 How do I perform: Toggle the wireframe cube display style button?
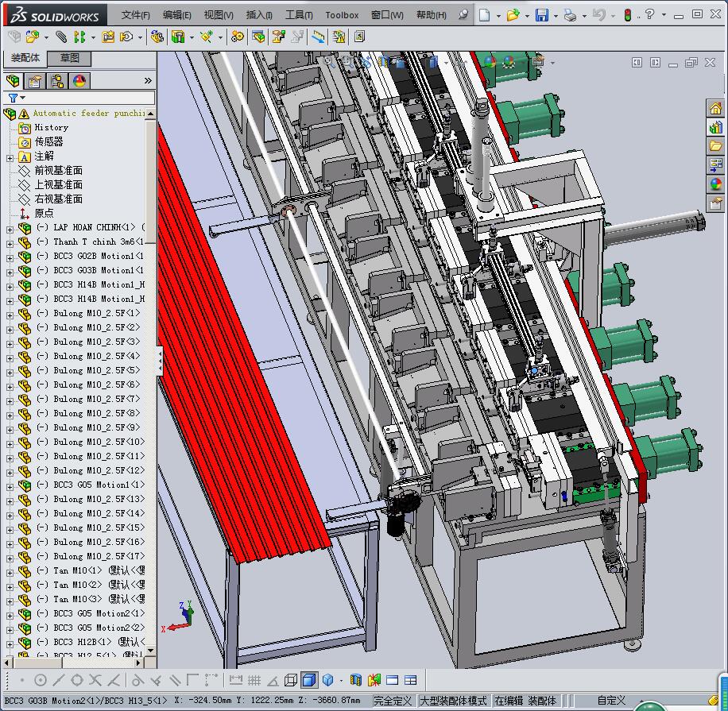pos(291,680)
